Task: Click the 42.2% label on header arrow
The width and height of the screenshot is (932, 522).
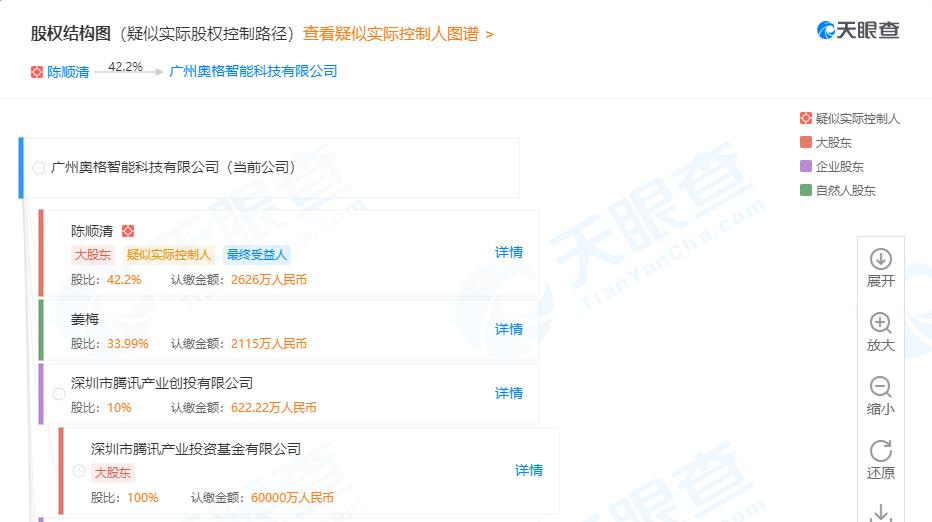Action: (x=125, y=67)
